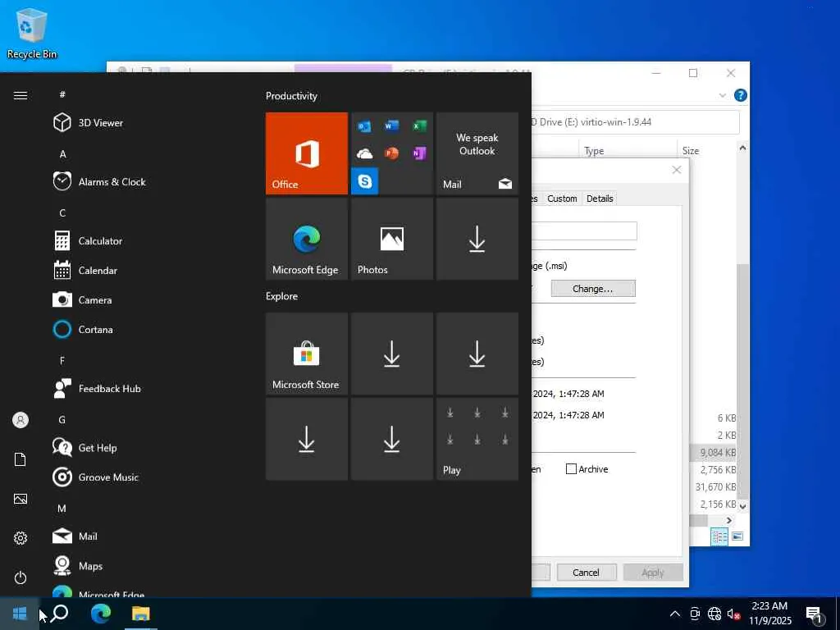This screenshot has height=630, width=840.
Task: Open Groove Music
Action: (x=96, y=477)
